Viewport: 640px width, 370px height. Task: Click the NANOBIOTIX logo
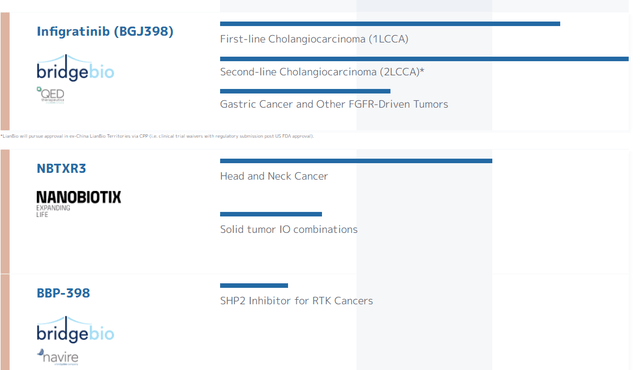78,204
